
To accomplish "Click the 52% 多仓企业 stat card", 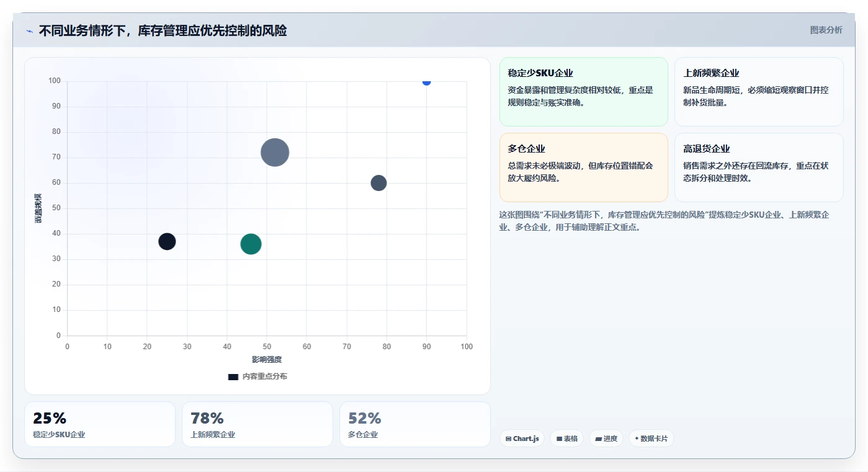I will 414,424.
